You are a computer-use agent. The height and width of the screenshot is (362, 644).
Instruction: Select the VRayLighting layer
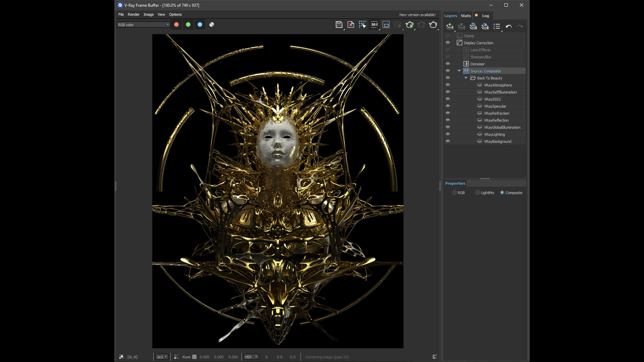click(494, 134)
